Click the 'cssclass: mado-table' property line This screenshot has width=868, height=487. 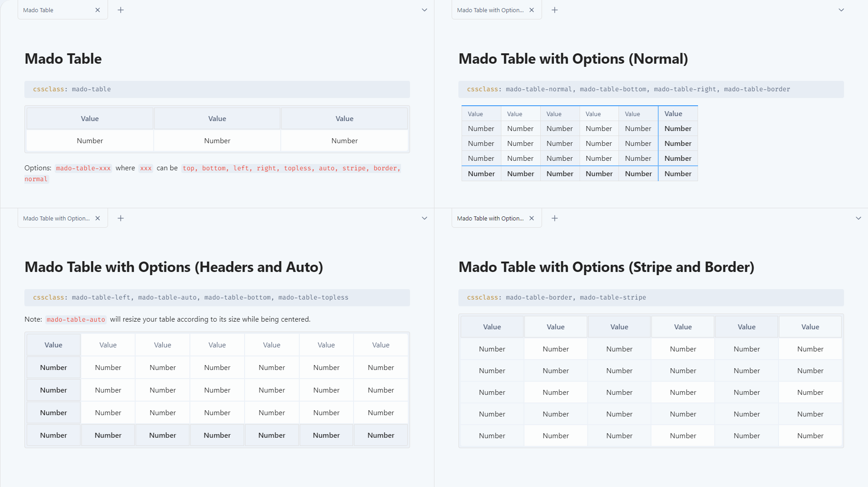pos(72,89)
